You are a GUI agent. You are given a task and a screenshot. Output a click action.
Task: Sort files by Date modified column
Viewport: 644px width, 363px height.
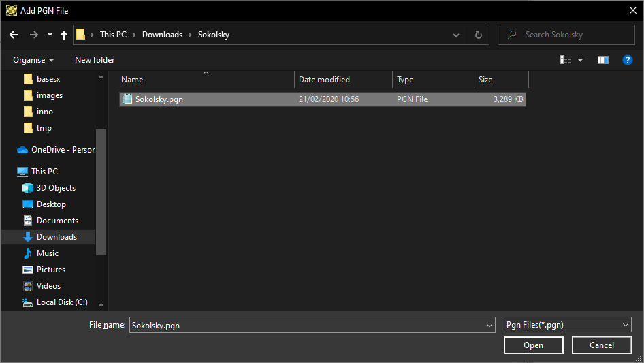coord(324,80)
